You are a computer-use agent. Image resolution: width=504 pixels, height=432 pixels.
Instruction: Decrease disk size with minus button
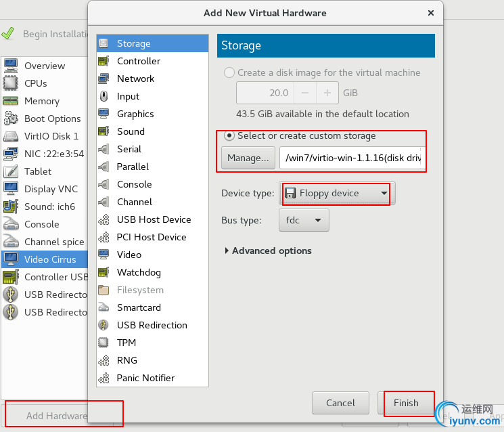pyautogui.click(x=305, y=93)
